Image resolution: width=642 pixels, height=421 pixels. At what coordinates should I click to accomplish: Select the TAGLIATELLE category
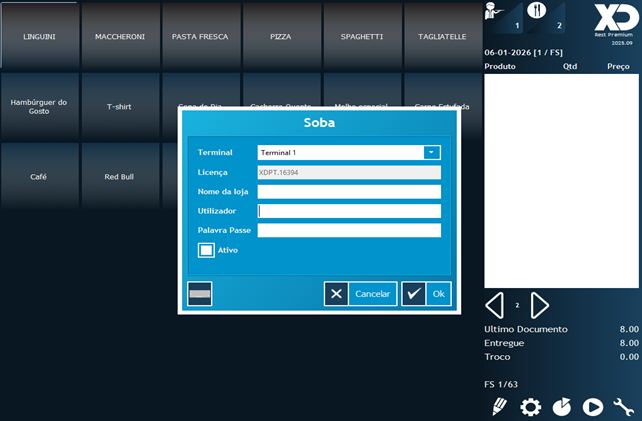(442, 36)
